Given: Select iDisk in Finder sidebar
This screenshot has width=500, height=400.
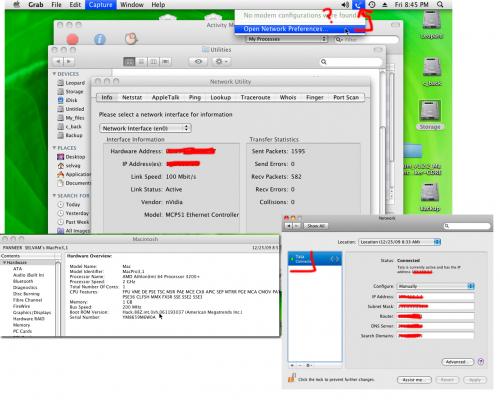Looking at the screenshot, I should (x=68, y=100).
